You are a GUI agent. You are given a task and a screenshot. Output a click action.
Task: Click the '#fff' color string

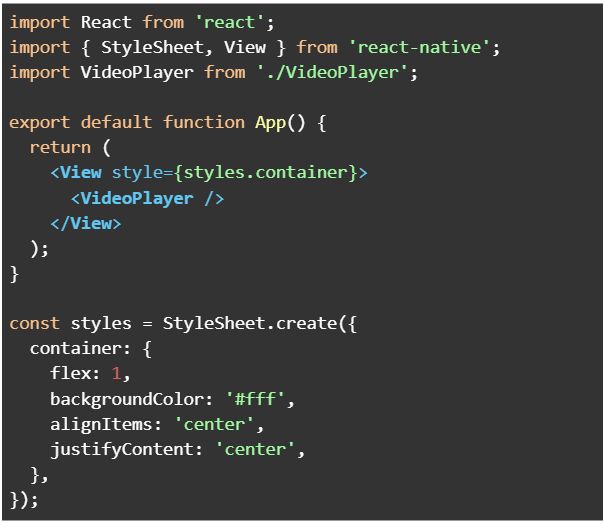pos(255,398)
